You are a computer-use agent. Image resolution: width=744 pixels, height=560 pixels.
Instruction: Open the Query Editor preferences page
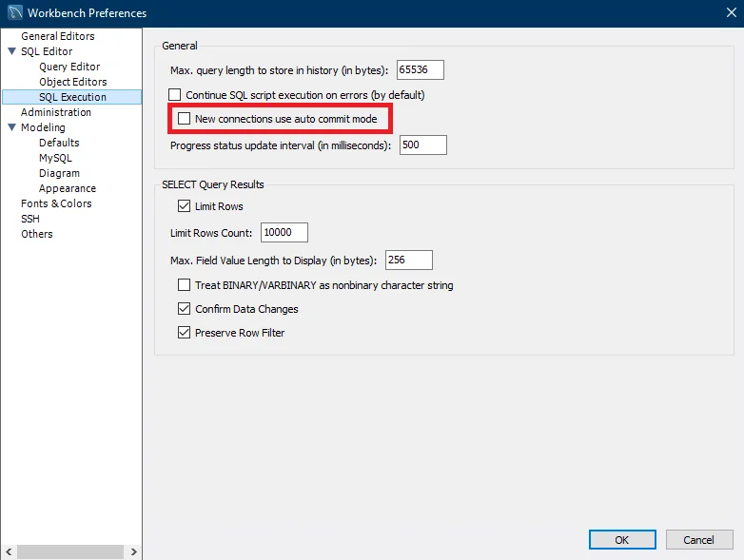click(x=69, y=67)
